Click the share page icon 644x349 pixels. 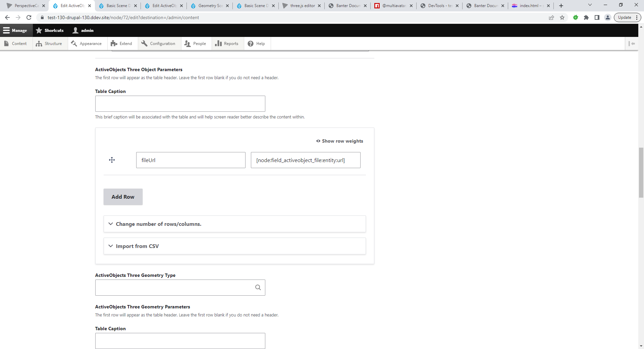[x=551, y=17]
